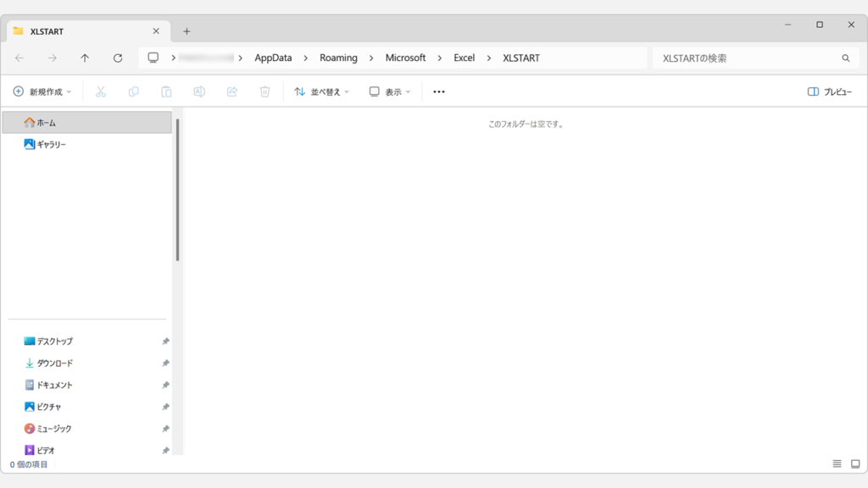Click the Cut scissors icon

pos(101,91)
